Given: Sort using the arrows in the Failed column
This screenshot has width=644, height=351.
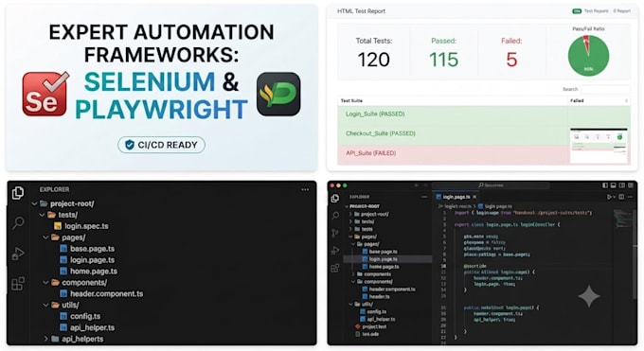Looking at the screenshot, I should [x=626, y=100].
